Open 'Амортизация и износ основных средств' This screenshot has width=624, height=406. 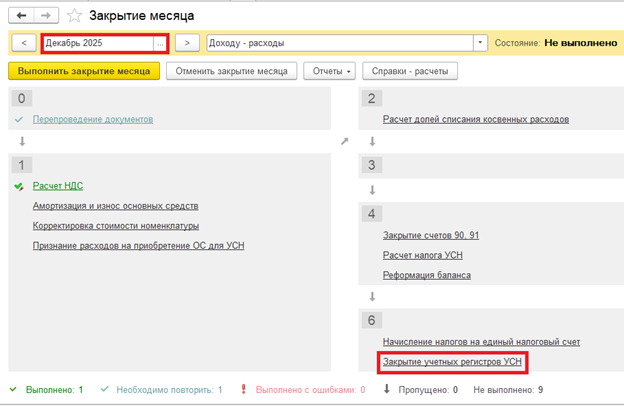[115, 206]
